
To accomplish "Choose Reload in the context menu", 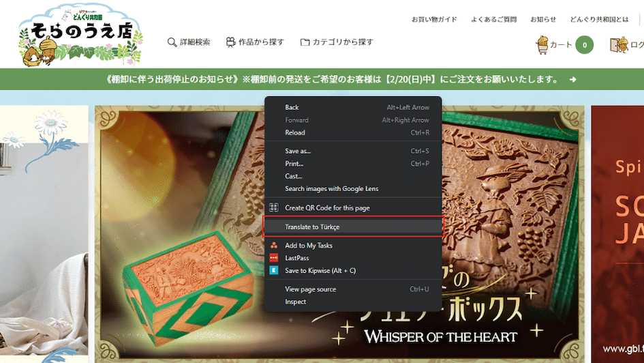I will pyautogui.click(x=353, y=132).
